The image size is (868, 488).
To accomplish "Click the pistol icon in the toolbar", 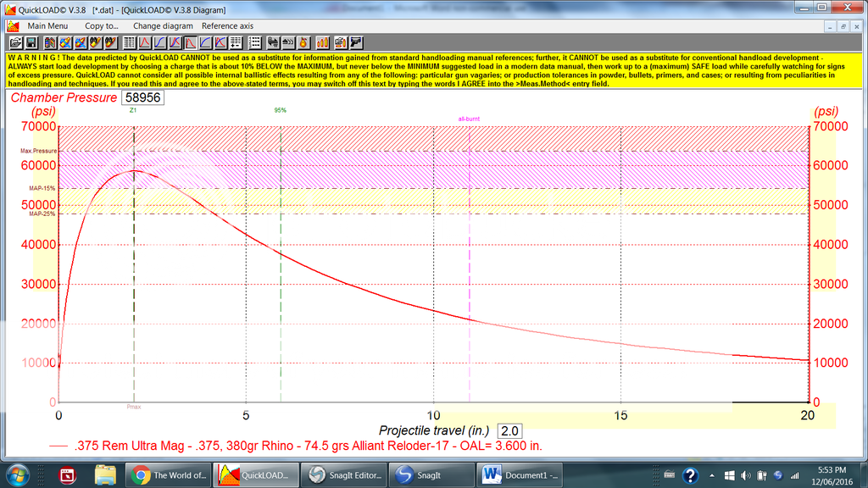I will coord(356,42).
